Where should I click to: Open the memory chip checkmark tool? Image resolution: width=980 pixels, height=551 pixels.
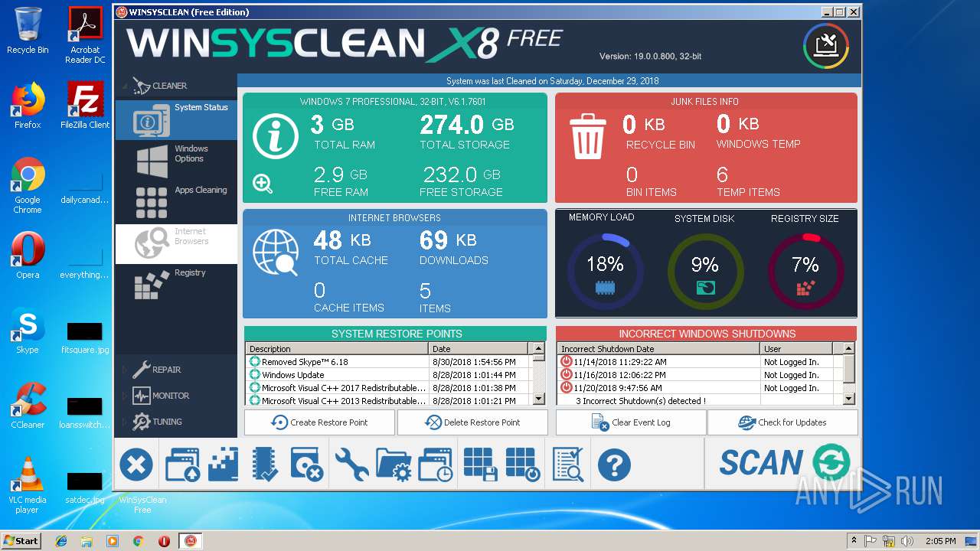point(266,465)
